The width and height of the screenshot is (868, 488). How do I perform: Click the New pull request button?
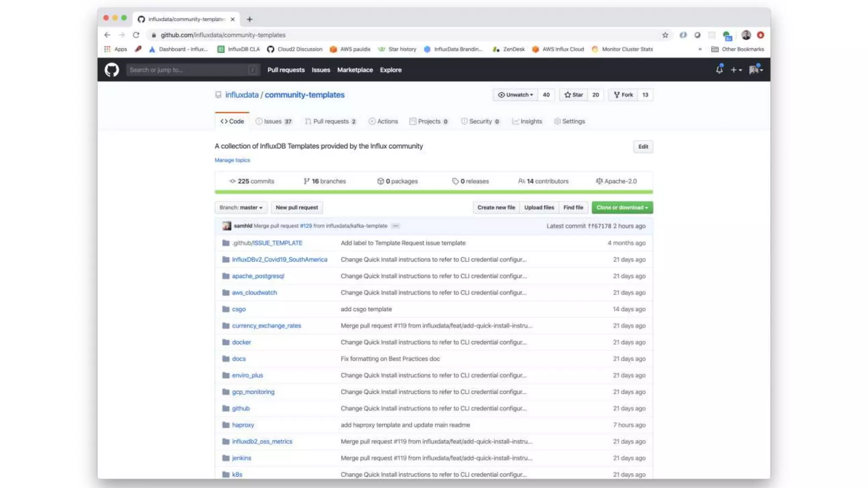coord(297,208)
